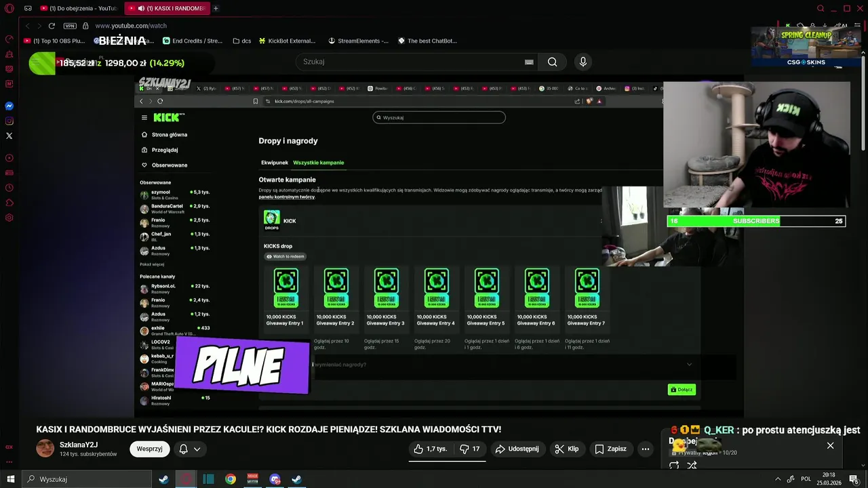Click the Windows taskbar search 'Wyszukaj' box
This screenshot has width=868, height=488.
pyautogui.click(x=86, y=479)
